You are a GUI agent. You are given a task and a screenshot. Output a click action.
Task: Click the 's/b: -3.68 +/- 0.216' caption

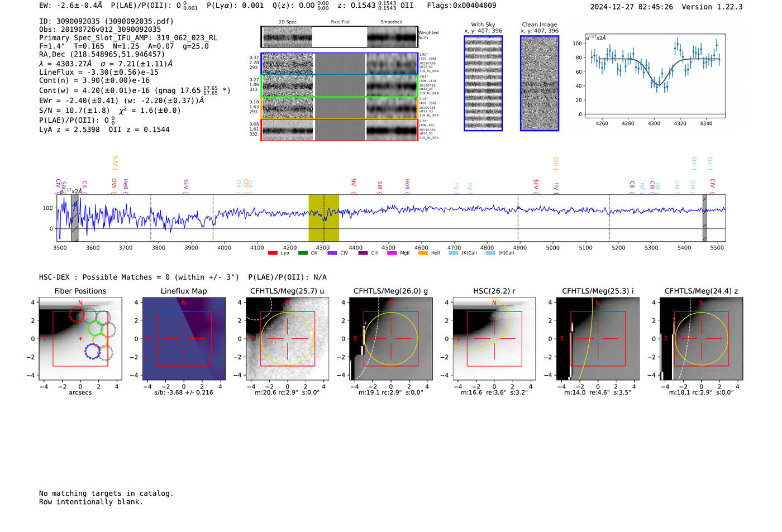[184, 392]
